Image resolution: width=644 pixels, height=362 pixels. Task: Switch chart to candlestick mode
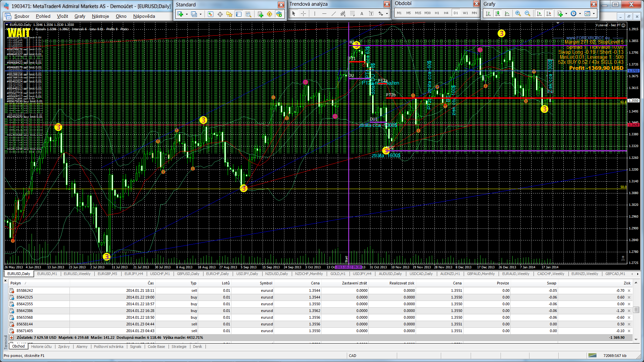click(x=498, y=13)
